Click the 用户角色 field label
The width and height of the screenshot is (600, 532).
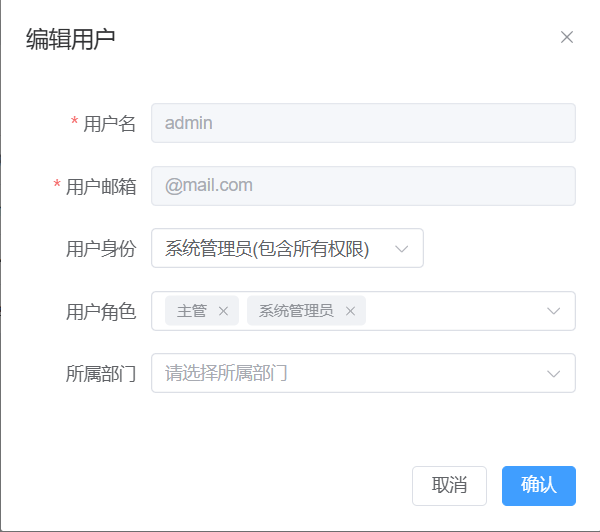click(x=101, y=312)
